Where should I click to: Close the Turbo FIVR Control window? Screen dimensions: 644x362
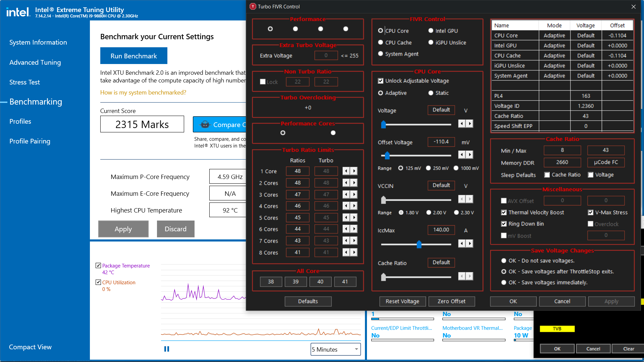(x=633, y=7)
